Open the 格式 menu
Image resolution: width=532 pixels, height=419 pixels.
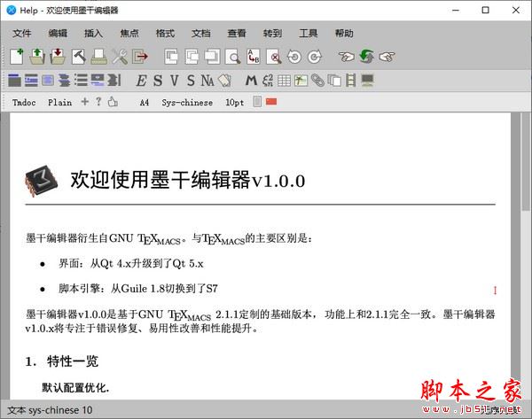pos(165,34)
